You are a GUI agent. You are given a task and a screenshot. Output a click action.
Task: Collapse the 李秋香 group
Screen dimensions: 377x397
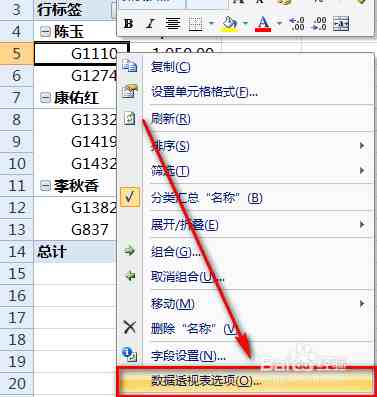(x=45, y=186)
